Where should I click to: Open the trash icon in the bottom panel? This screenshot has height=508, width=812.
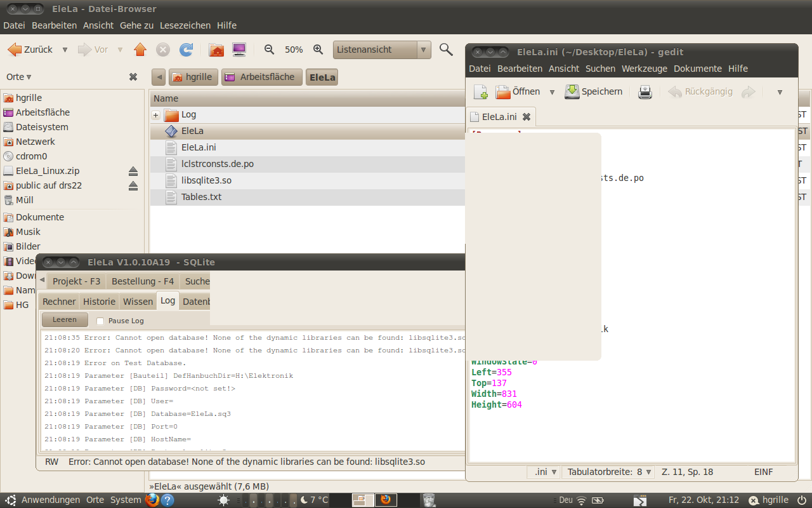coord(429,500)
